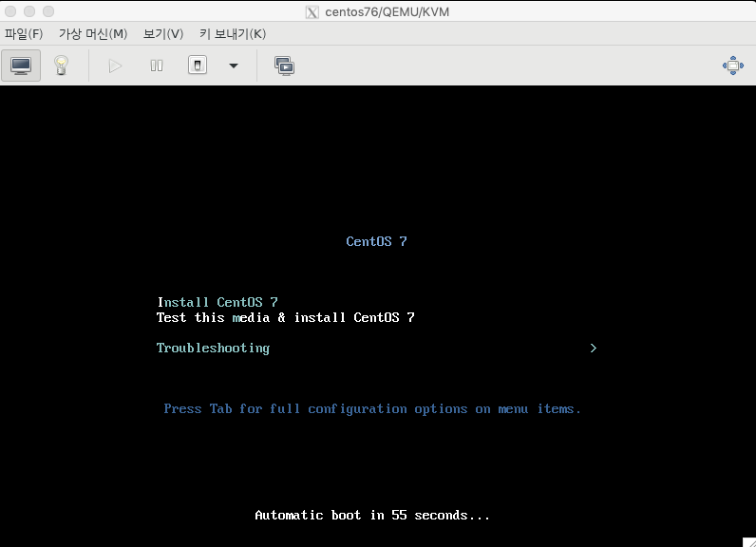Image resolution: width=756 pixels, height=547 pixels.
Task: Open the 가상 머신(M) menu
Action: pos(93,34)
